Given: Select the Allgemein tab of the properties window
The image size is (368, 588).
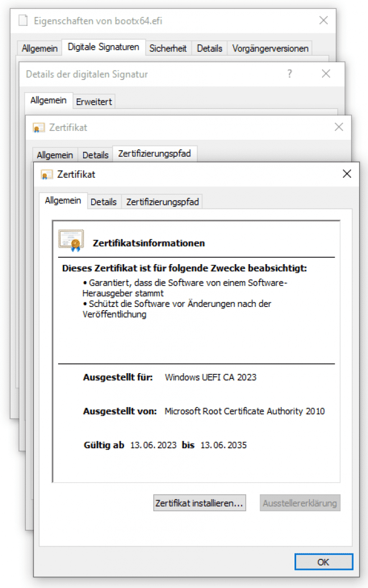Looking at the screenshot, I should [x=39, y=48].
